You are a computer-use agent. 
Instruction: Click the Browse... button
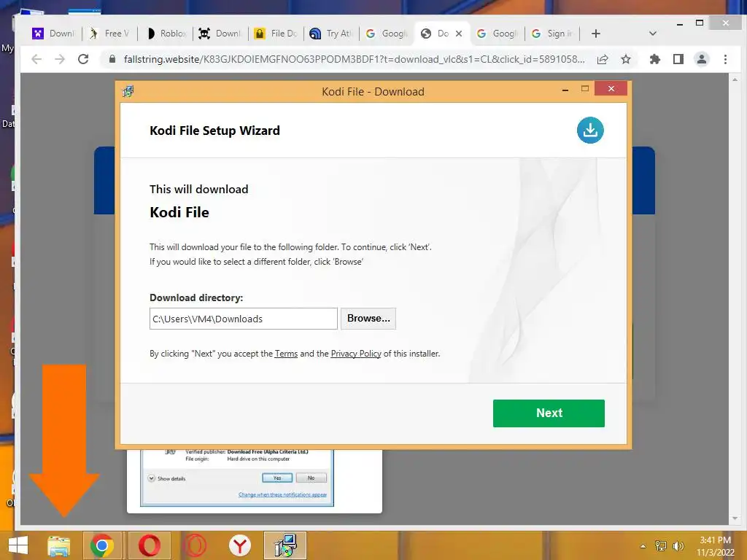(368, 318)
